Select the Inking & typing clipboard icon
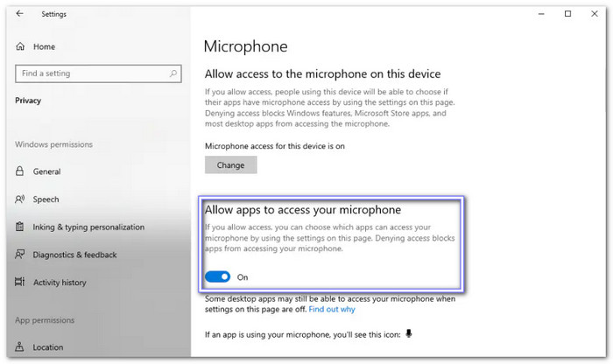The image size is (613, 364). click(19, 227)
